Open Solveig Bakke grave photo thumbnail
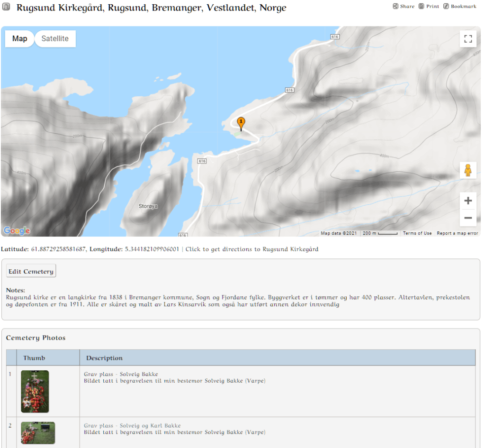This screenshot has width=485, height=448. 35,391
